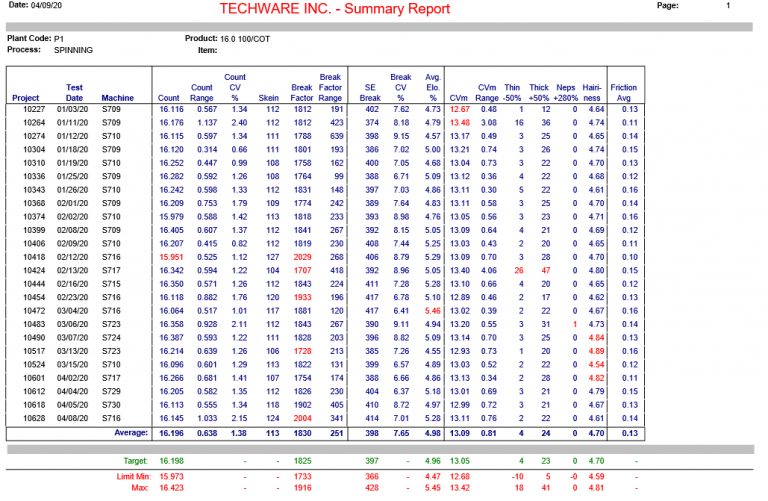Select machine S729 in the table
Image resolution: width=768 pixels, height=501 pixels.
tap(111, 392)
